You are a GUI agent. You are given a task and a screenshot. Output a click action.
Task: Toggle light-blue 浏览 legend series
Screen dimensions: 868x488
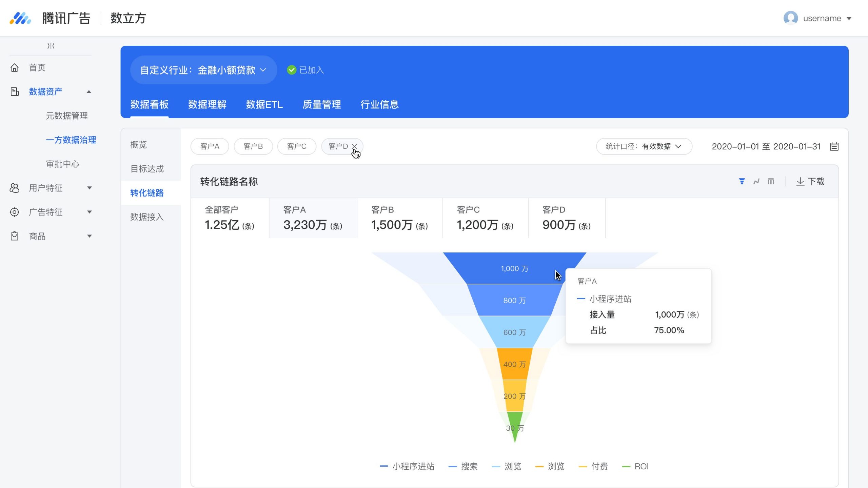coord(506,466)
